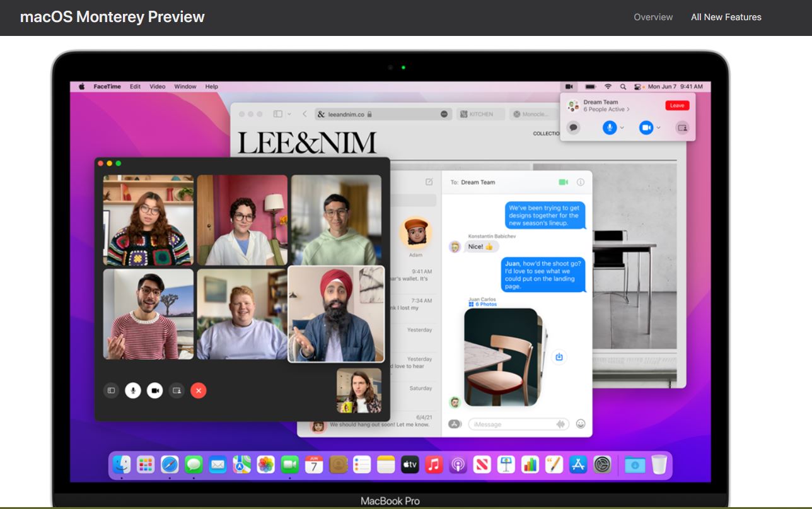Launch Maps from the Dock
Viewport: 812px width, 509px height.
click(241, 465)
